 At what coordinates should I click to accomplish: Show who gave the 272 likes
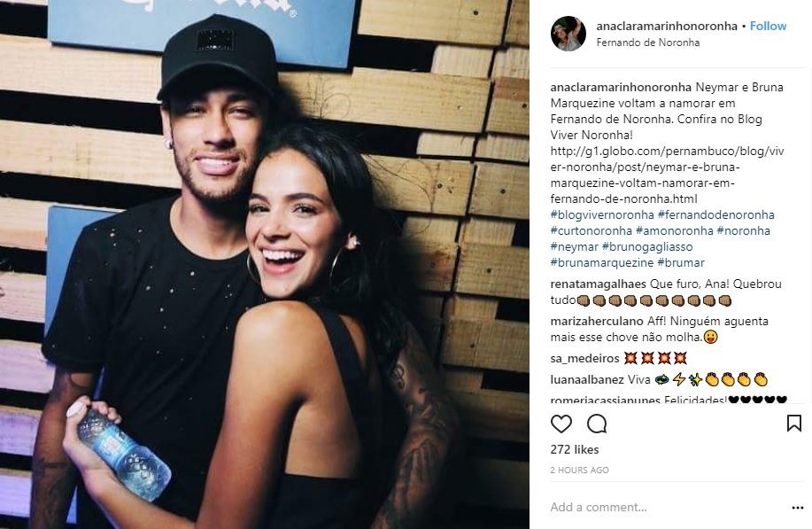coord(575,450)
